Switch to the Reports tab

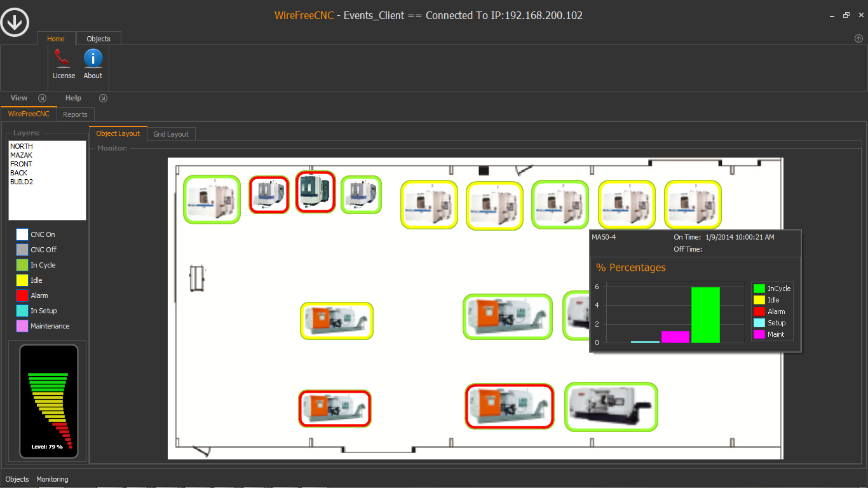pyautogui.click(x=76, y=114)
